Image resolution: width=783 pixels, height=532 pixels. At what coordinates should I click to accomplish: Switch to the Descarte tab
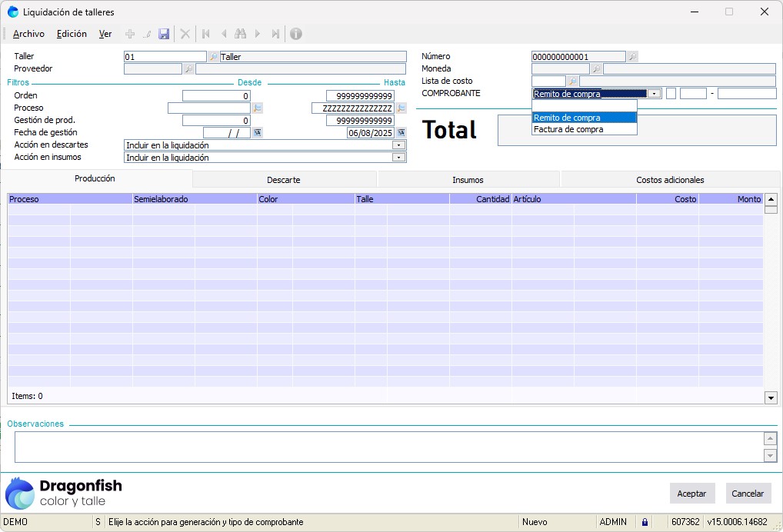pos(284,180)
